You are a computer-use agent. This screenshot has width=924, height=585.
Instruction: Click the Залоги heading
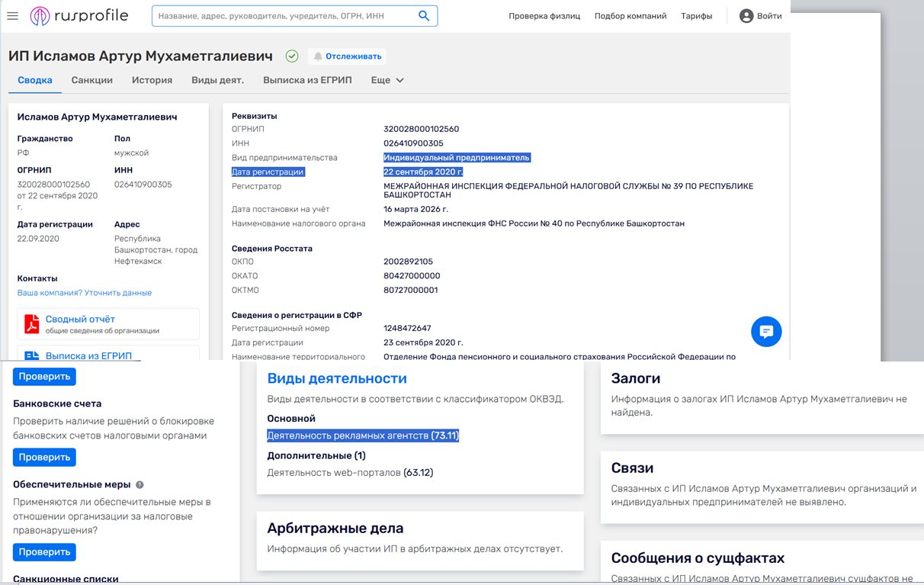click(636, 378)
